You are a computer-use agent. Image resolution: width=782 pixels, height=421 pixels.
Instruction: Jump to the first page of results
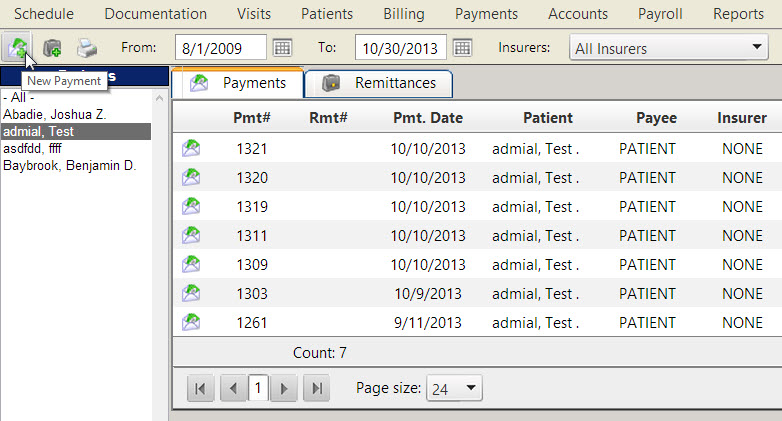click(x=200, y=389)
